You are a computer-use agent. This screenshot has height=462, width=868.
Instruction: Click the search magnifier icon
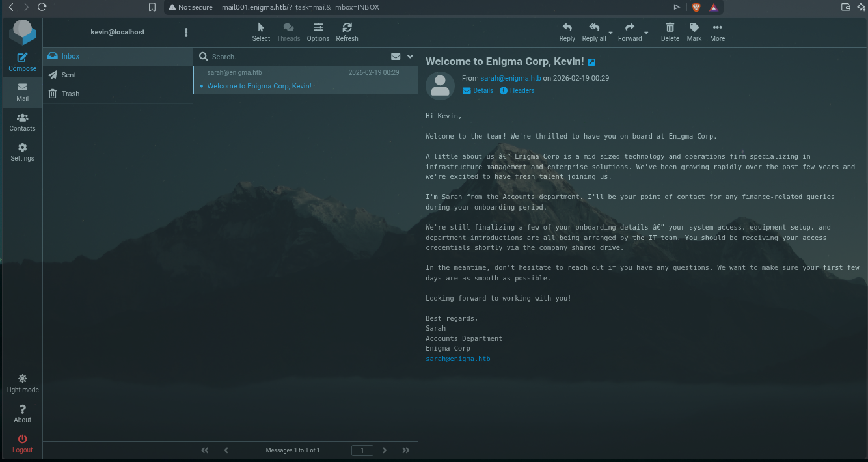click(x=204, y=57)
